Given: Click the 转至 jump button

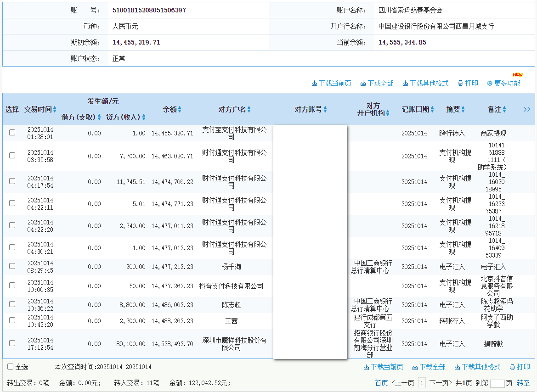Looking at the screenshot, I should [x=523, y=383].
